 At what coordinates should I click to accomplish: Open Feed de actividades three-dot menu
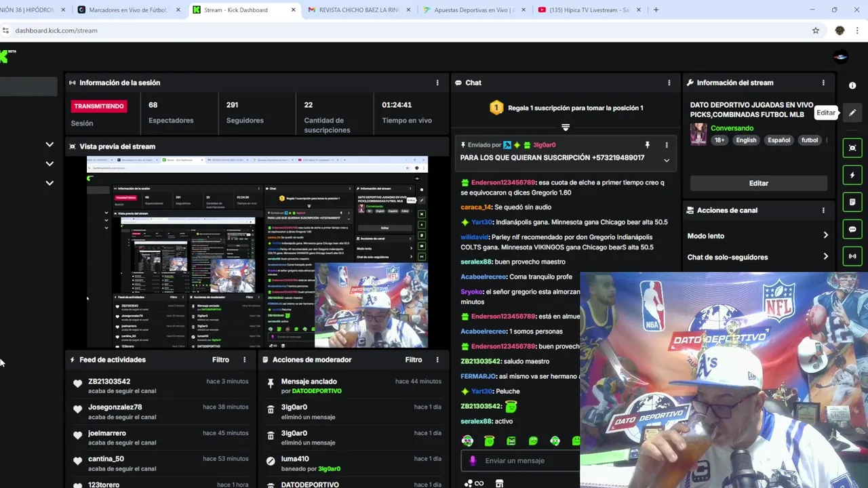click(x=244, y=360)
